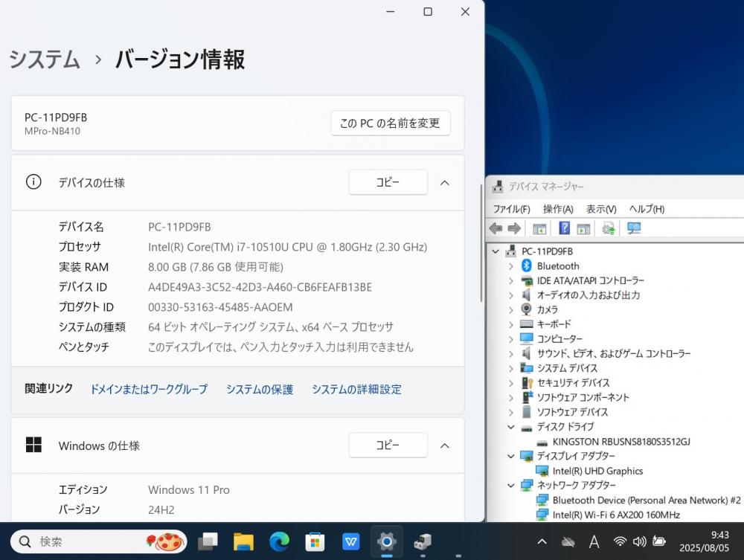This screenshot has height=560, width=744.
Task: Click the この PC の名前を変更 button
Action: tap(391, 123)
